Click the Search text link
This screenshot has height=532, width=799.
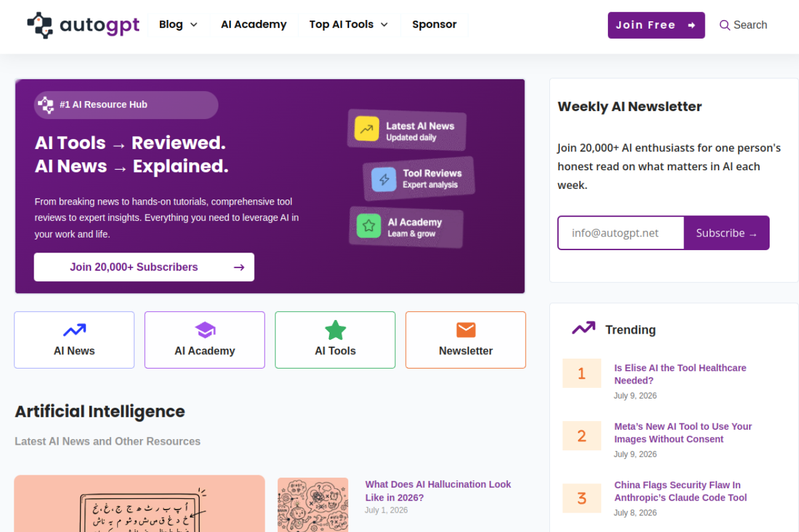750,25
